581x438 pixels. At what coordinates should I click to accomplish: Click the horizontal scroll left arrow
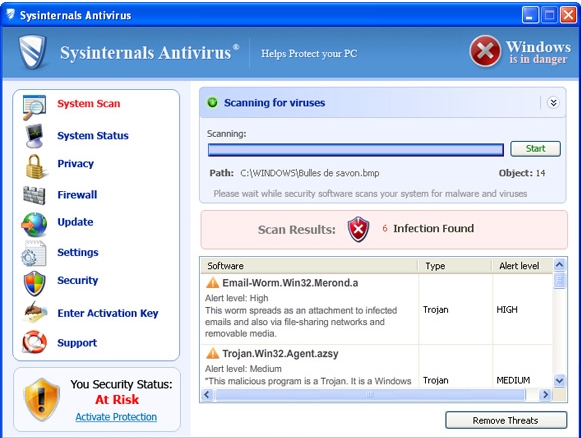tap(207, 395)
